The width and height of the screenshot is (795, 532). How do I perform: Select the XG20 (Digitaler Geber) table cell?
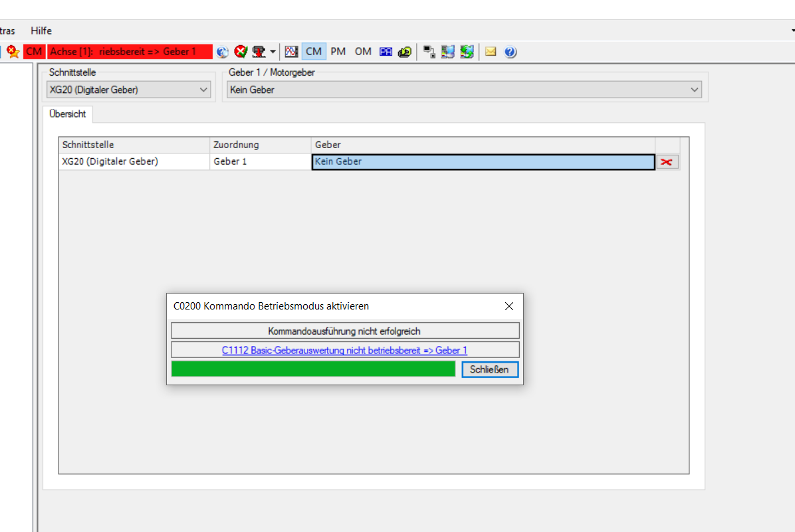tap(134, 161)
